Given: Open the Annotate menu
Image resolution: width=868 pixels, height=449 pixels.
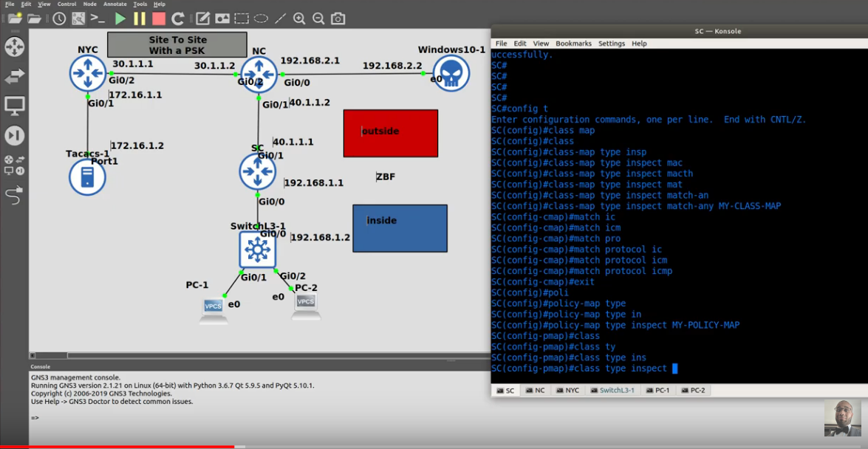Looking at the screenshot, I should coord(115,4).
